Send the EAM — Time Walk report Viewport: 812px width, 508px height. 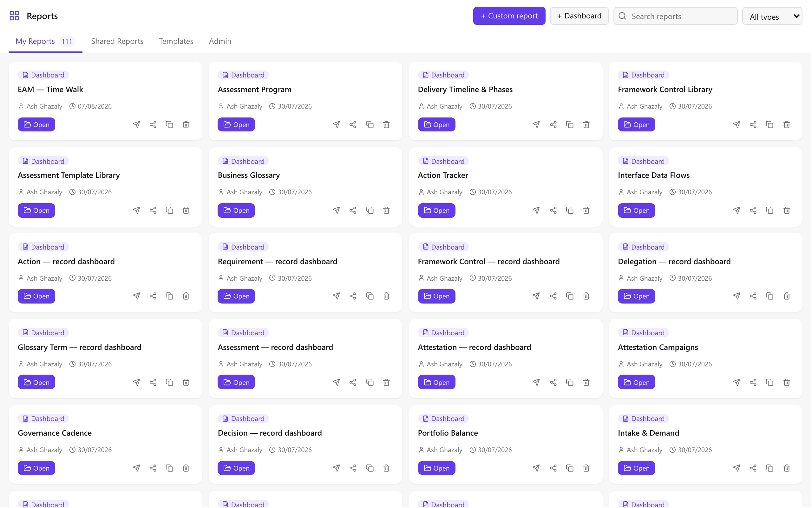pos(137,125)
